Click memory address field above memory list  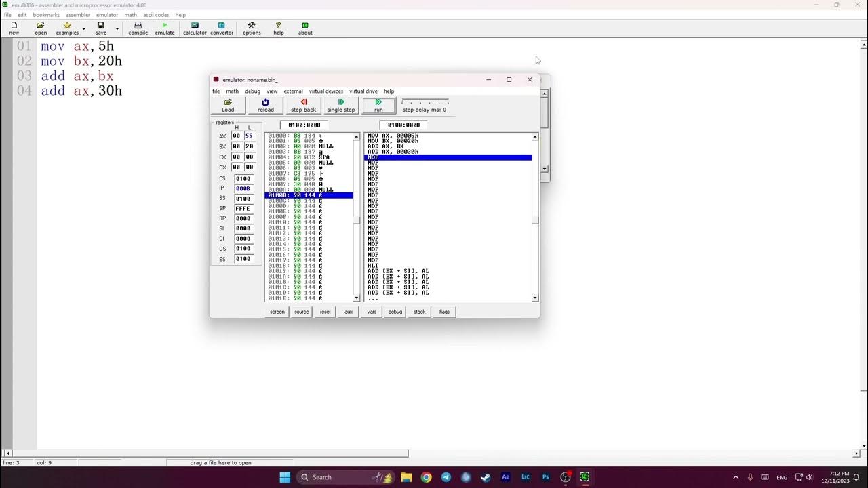tap(304, 125)
